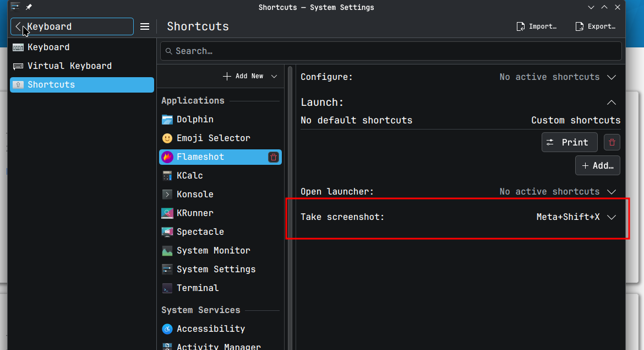Select Keyboard in the sidebar
Viewport: 644px width, 350px height.
coord(81,47)
